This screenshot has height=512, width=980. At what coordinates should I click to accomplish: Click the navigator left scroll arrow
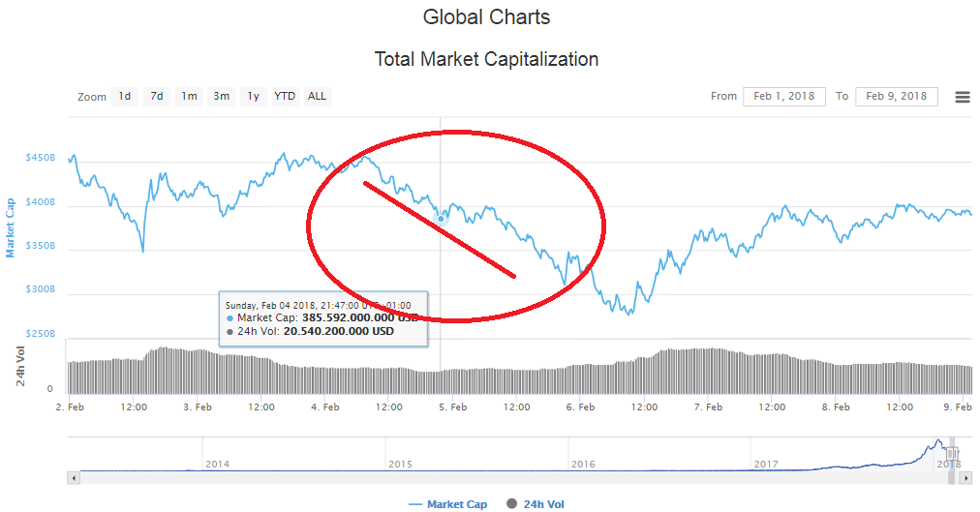pos(74,478)
